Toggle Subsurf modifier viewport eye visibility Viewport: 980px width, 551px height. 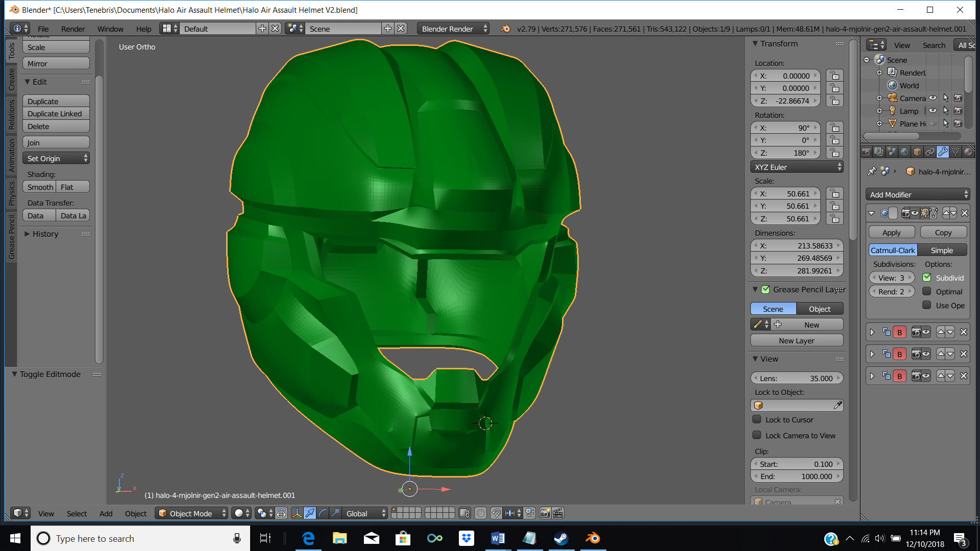(915, 213)
